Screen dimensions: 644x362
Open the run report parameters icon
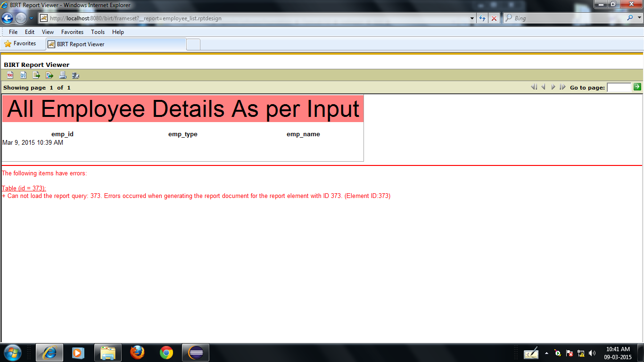click(23, 75)
